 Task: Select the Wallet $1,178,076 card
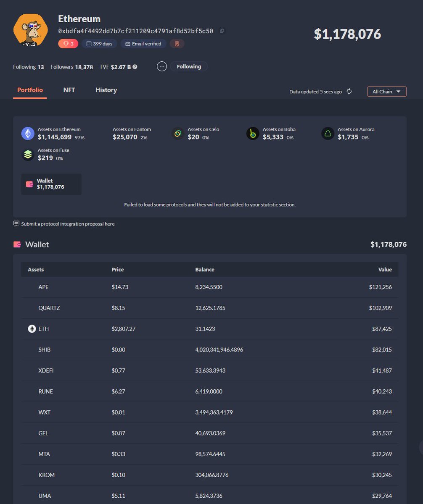click(51, 184)
